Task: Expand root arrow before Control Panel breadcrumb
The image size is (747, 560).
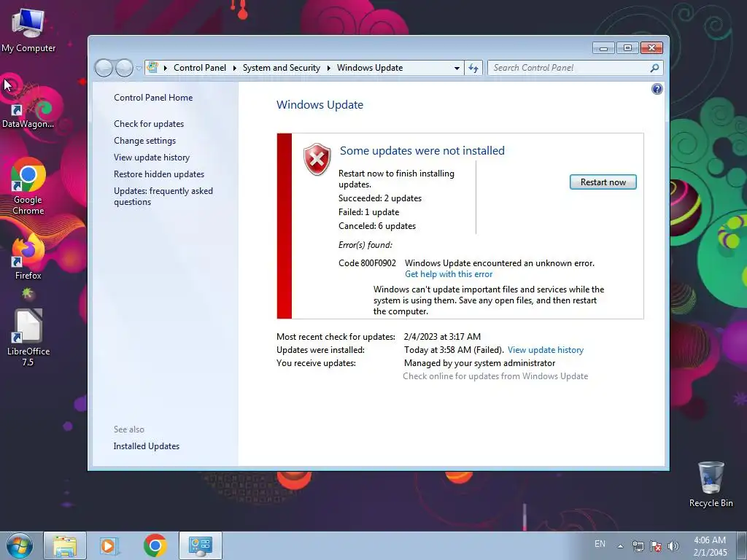Action: (166, 68)
